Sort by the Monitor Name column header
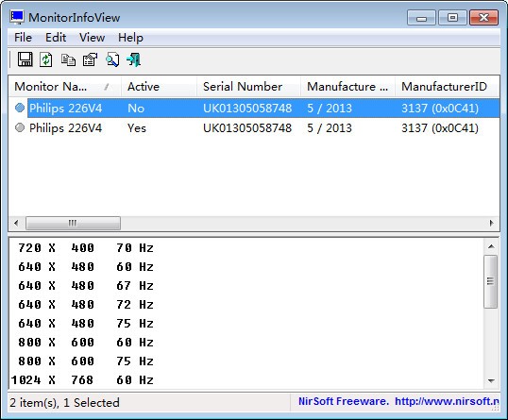This screenshot has width=508, height=420. coord(65,87)
